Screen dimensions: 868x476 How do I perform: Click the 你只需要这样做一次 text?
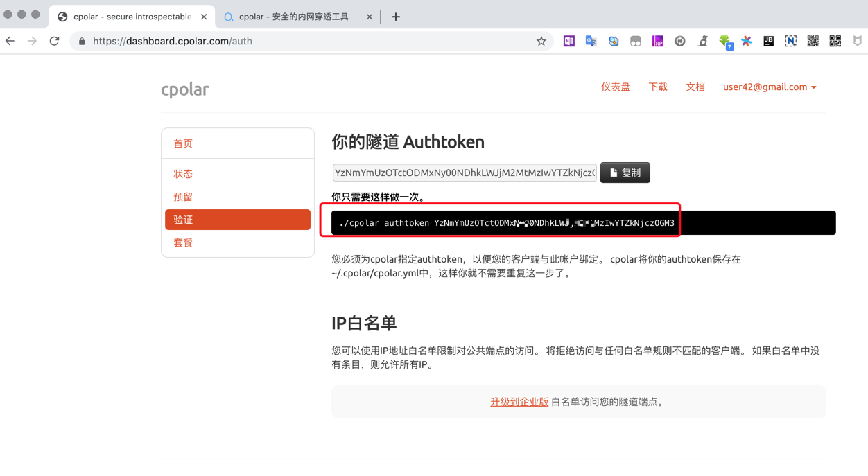[x=379, y=197]
